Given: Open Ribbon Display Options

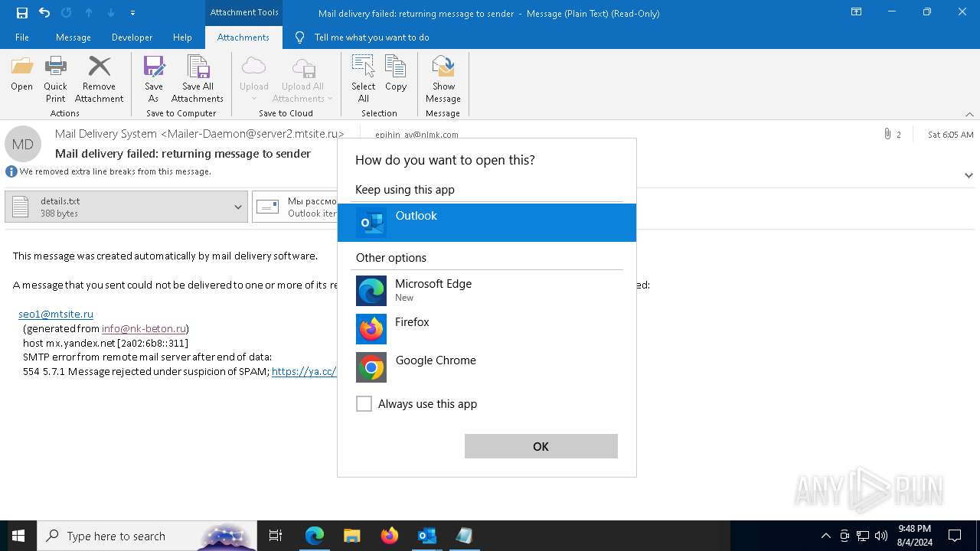Looking at the screenshot, I should tap(857, 12).
